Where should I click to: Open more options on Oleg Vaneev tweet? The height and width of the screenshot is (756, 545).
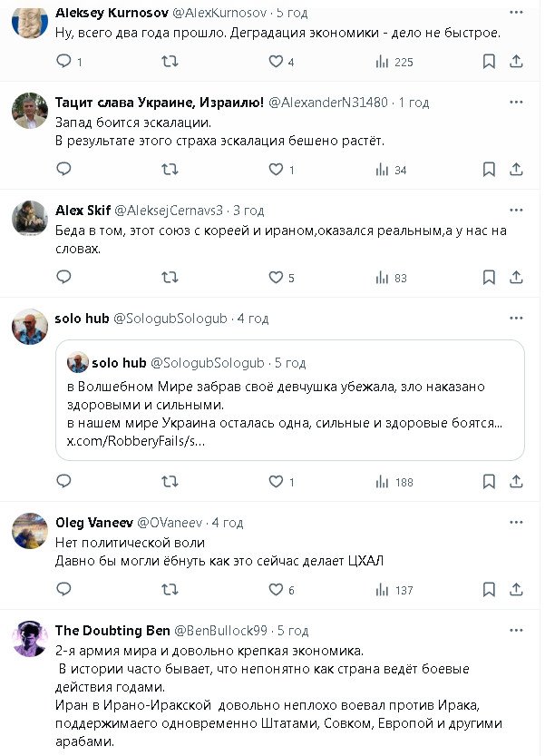point(516,523)
